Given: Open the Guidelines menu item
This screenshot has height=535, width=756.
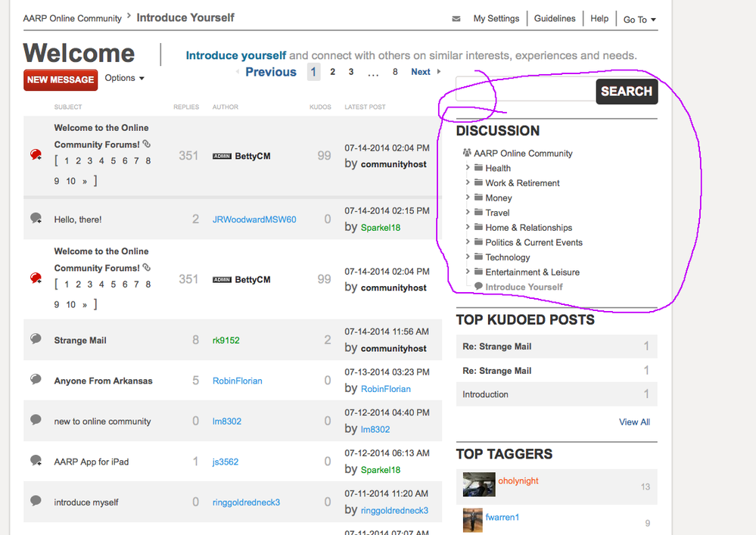Looking at the screenshot, I should (555, 17).
